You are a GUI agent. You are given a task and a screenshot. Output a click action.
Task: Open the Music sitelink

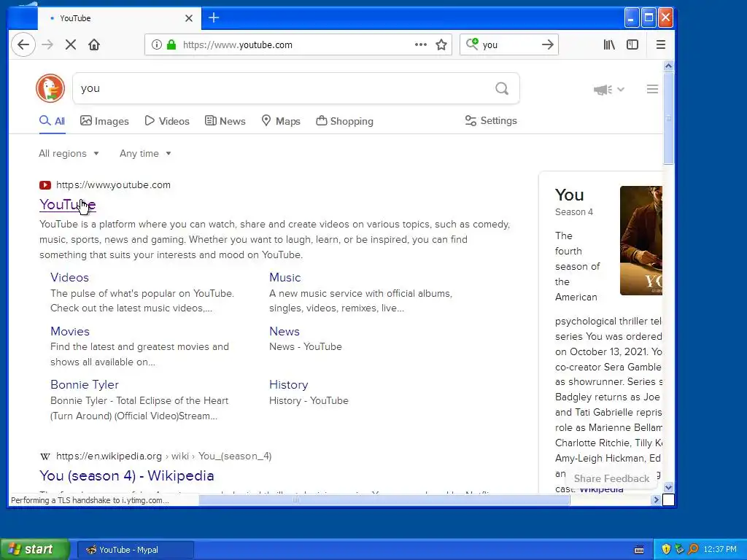click(x=285, y=277)
